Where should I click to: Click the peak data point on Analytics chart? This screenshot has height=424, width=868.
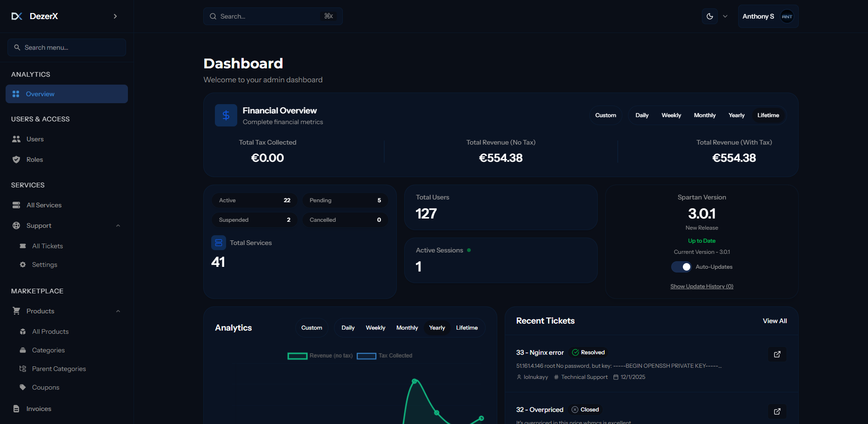(414, 381)
